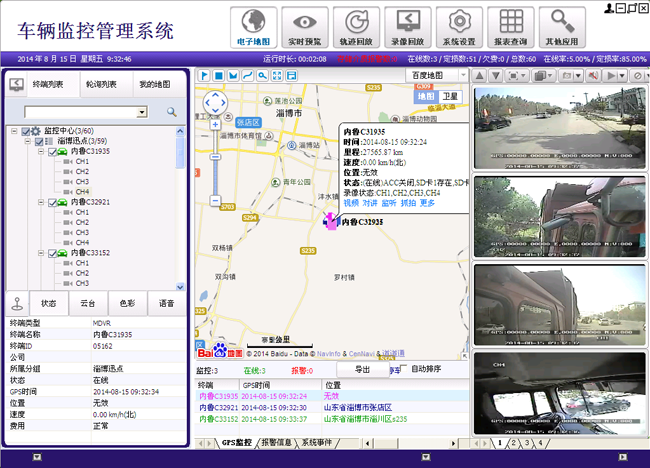This screenshot has height=468, width=650.
Task: Collapse the 内鲁C31935 tree node
Action: click(41, 151)
